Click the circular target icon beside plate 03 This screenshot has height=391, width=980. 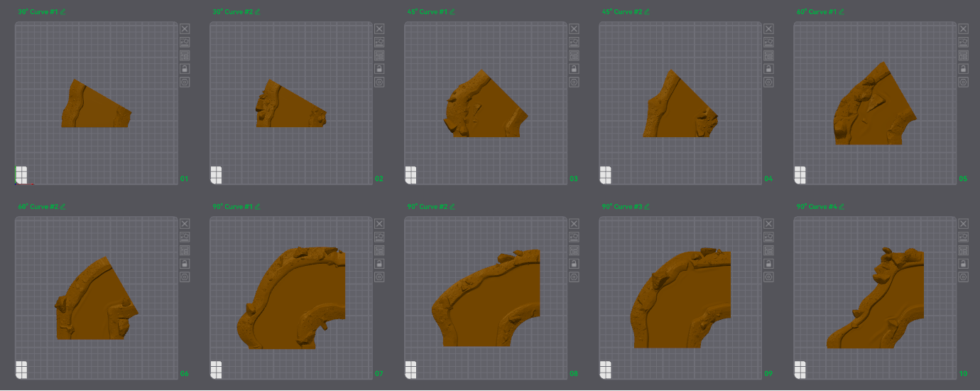[574, 82]
